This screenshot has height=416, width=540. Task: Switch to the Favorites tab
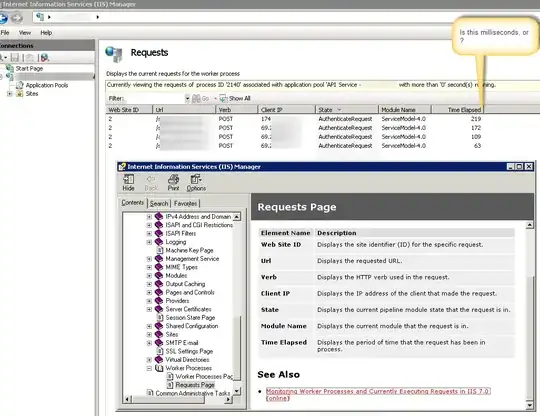[x=185, y=204]
